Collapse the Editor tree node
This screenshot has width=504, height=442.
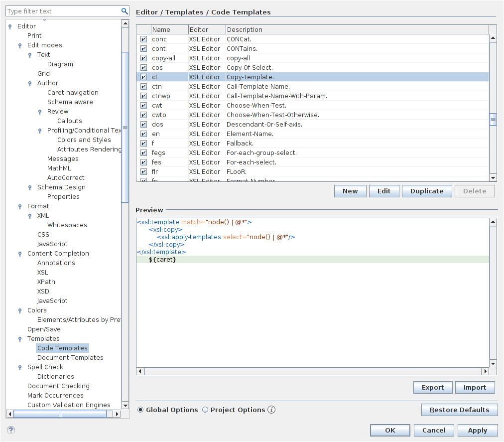[10, 27]
